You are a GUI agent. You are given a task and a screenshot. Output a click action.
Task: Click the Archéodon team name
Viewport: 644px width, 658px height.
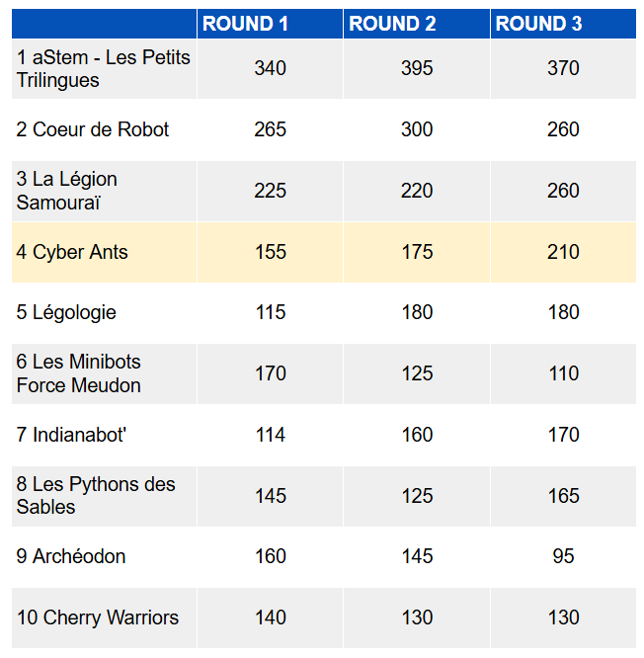[71, 556]
